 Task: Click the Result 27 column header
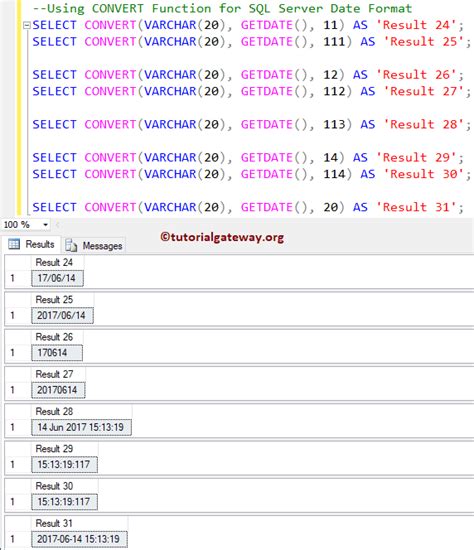(x=58, y=374)
